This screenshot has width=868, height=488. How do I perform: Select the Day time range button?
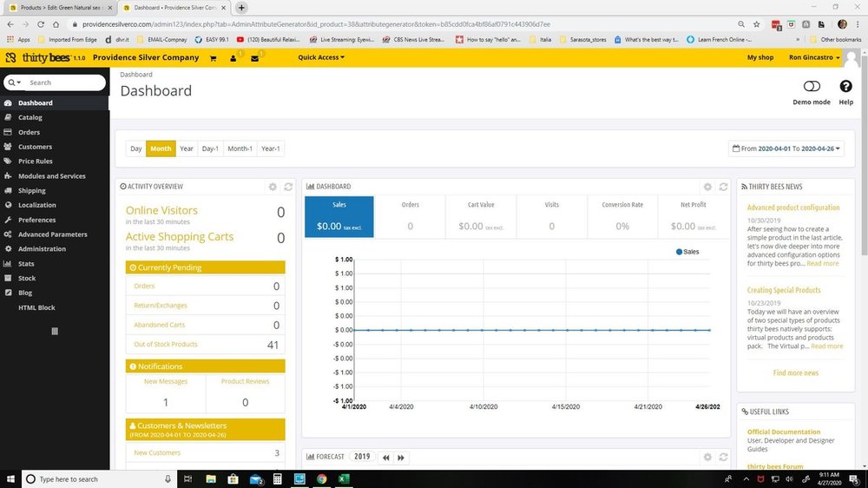click(136, 148)
